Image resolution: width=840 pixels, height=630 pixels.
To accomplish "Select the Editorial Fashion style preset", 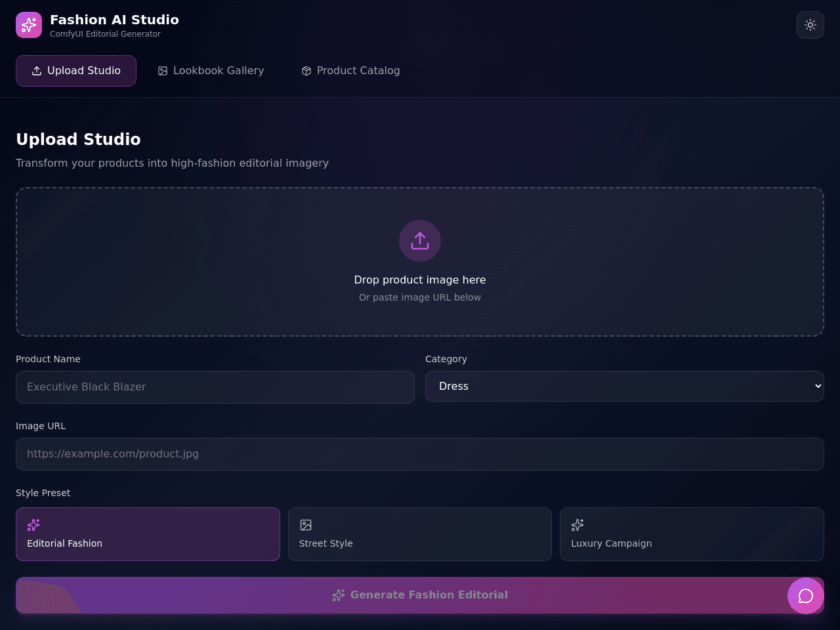I will coord(148,534).
